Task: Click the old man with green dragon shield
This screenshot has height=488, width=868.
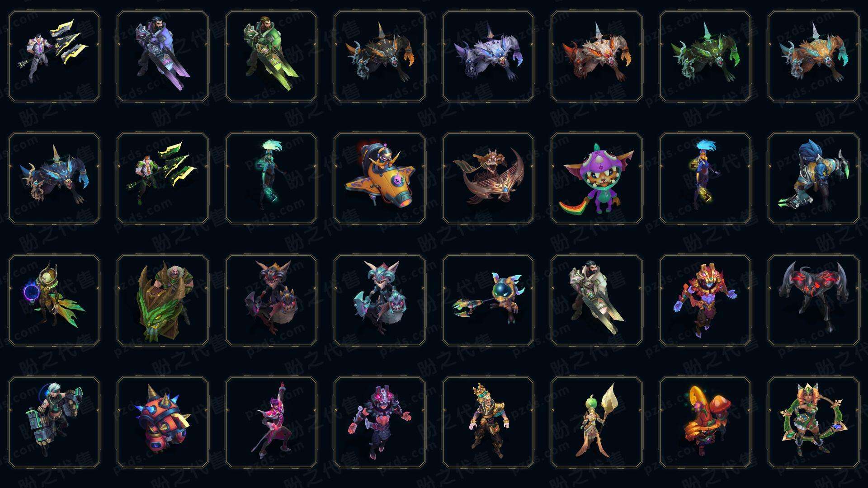Action: 163,300
